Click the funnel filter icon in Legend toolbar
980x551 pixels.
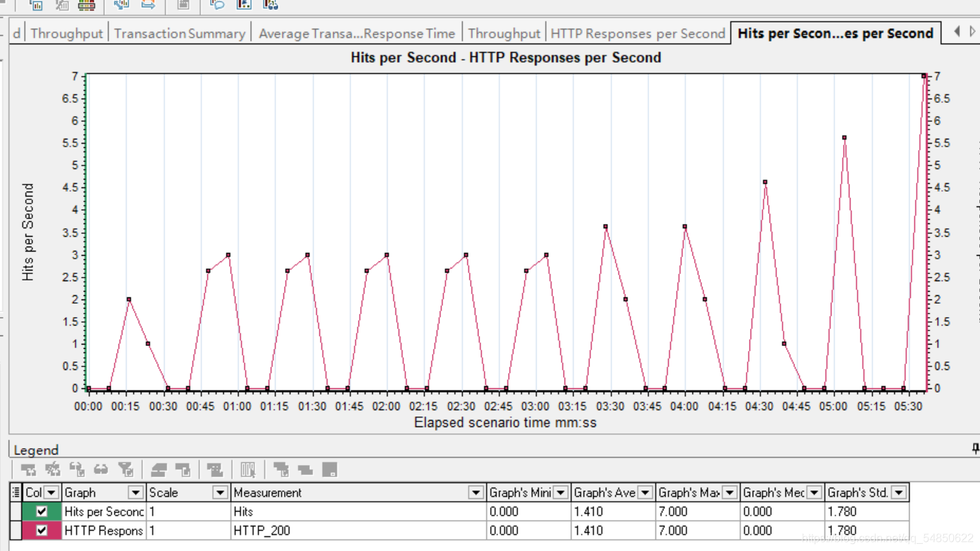126,469
